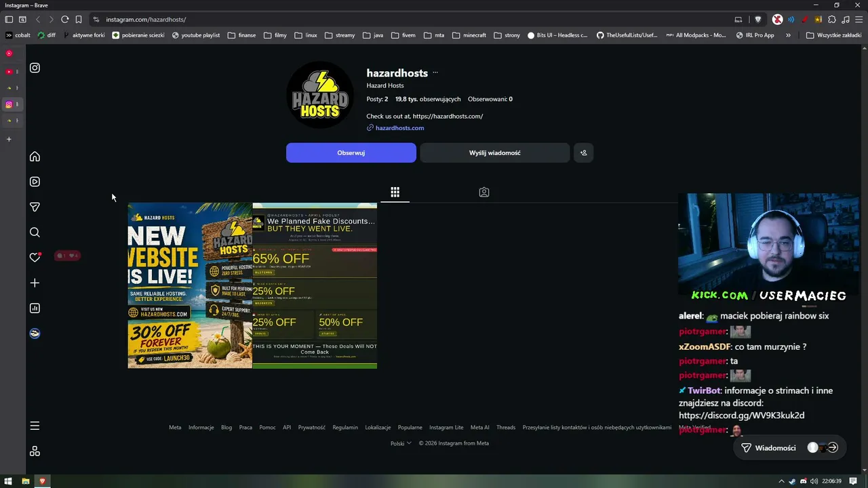Image resolution: width=868 pixels, height=488 pixels.
Task: Open Instagram Home from the sidebar
Action: (35, 157)
